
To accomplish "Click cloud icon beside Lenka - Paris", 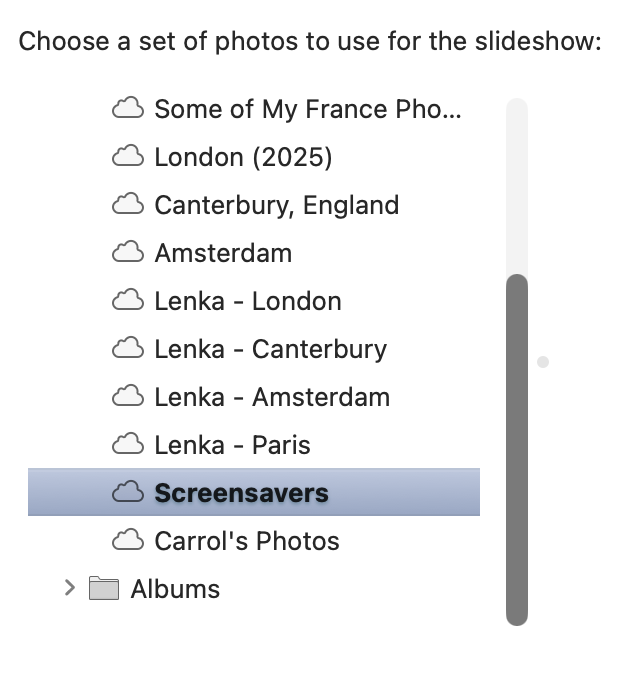I will tap(128, 444).
